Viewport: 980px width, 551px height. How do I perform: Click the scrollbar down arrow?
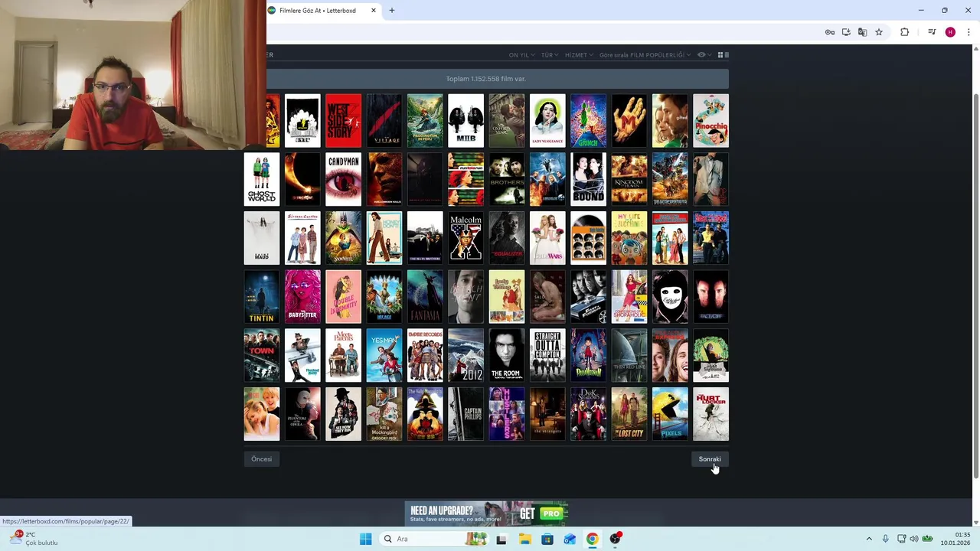(x=975, y=522)
